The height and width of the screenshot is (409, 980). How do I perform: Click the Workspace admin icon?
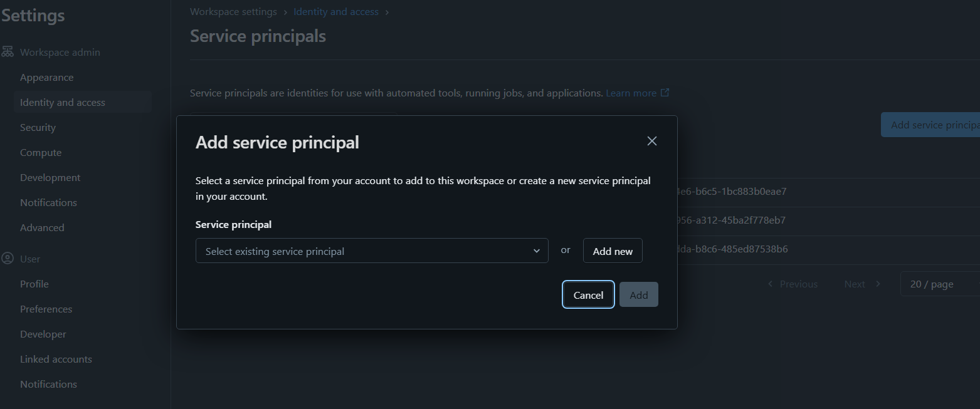tap(8, 52)
